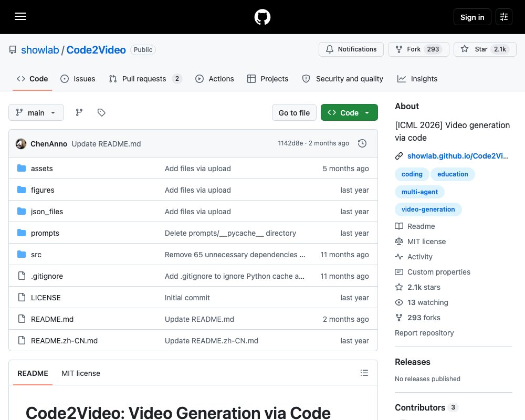Open the 13 watching link
Screen dimensions: 525x420
coord(427,302)
